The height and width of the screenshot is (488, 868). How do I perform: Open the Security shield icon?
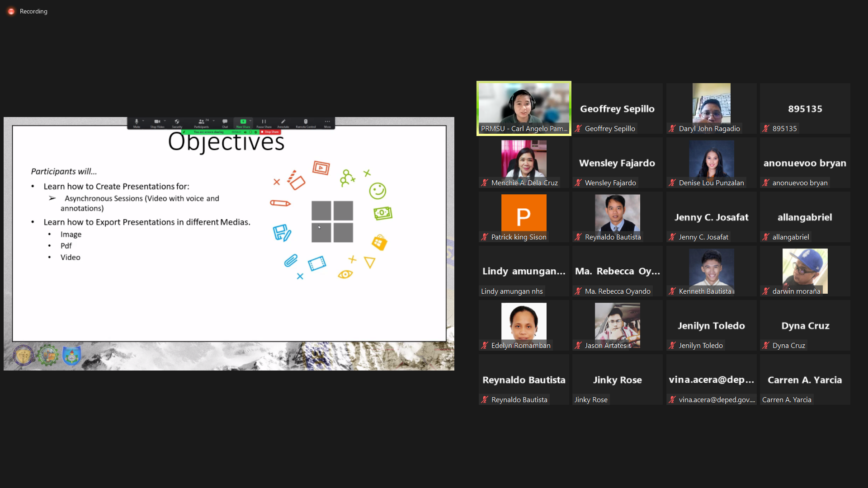click(x=177, y=122)
